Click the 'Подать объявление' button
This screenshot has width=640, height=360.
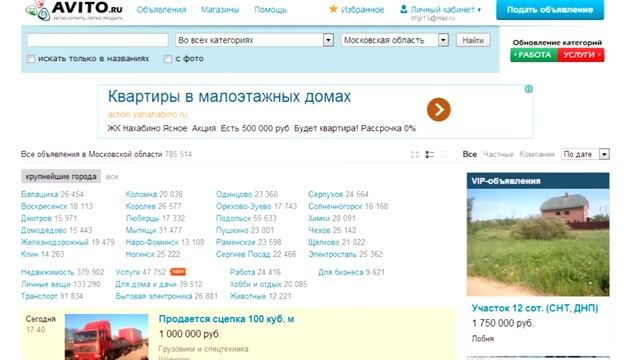tap(550, 9)
